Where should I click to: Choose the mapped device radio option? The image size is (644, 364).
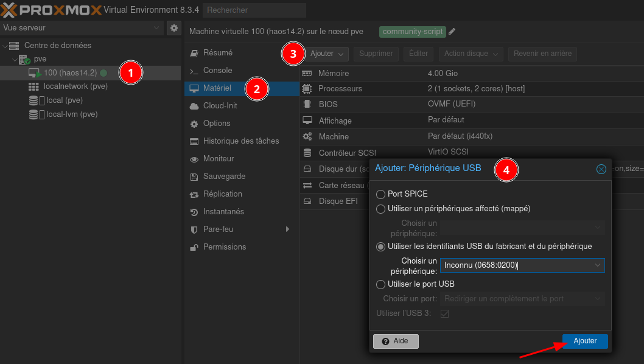[381, 209]
